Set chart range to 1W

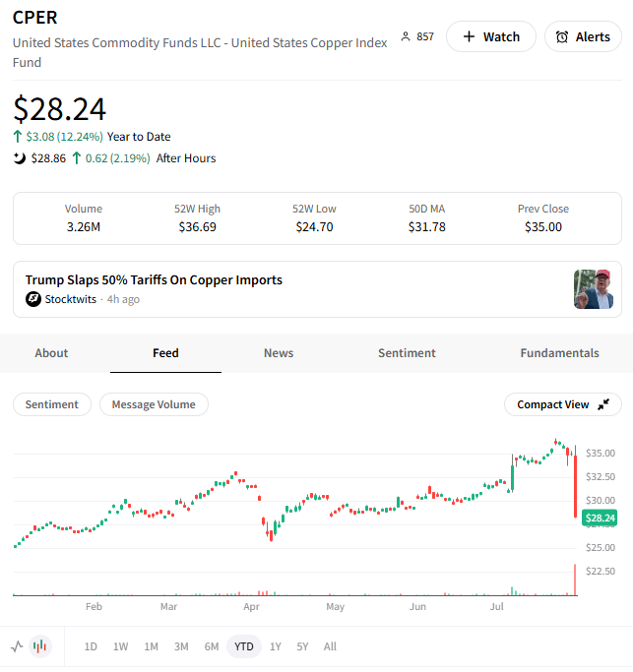[120, 646]
